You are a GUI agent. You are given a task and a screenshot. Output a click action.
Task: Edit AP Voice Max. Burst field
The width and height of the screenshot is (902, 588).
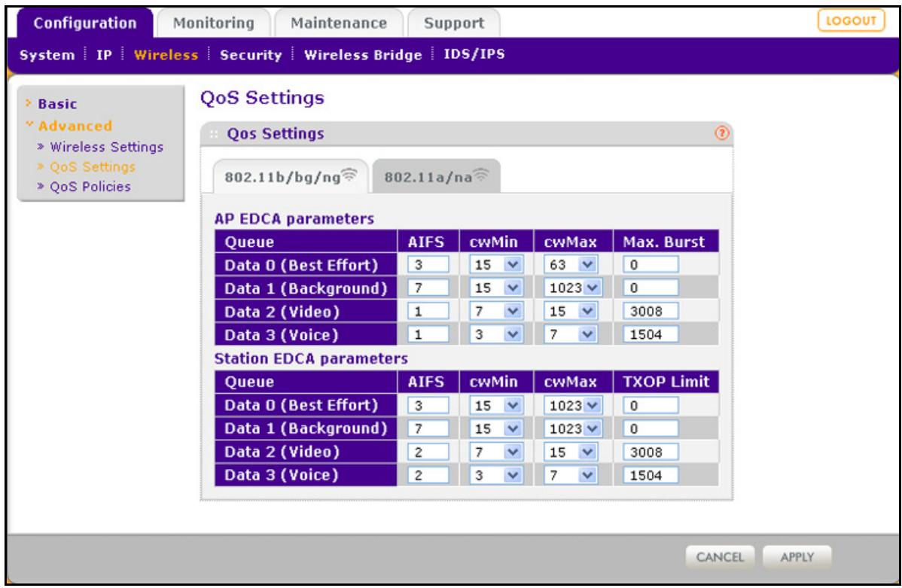point(651,334)
